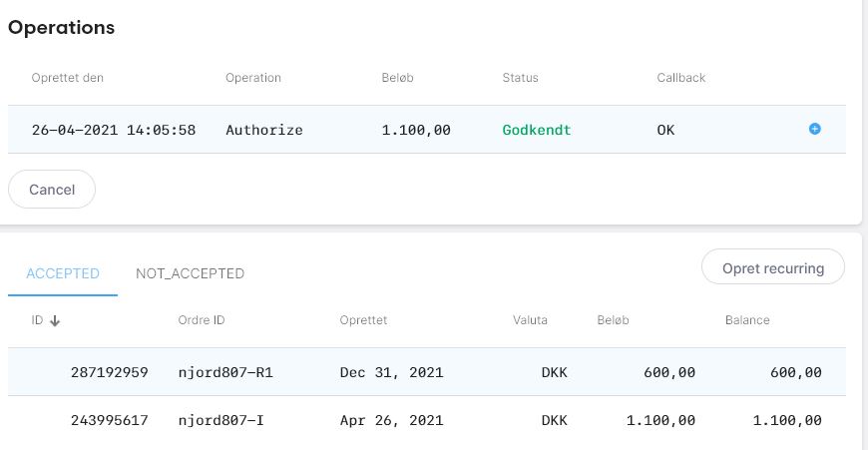Sort by ID using arrow icon
The width and height of the screenshot is (868, 450).
click(54, 320)
